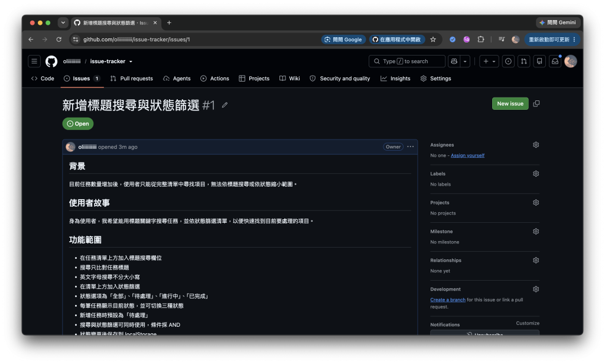Screen dimensions: 605x364
Task: Open the repositories icon in the GitHub header
Action: [539, 61]
